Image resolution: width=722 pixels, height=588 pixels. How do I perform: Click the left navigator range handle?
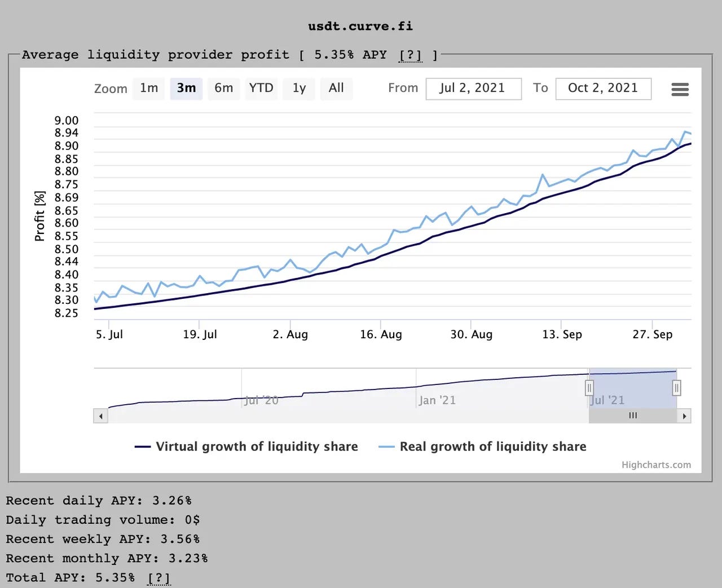[x=589, y=388]
